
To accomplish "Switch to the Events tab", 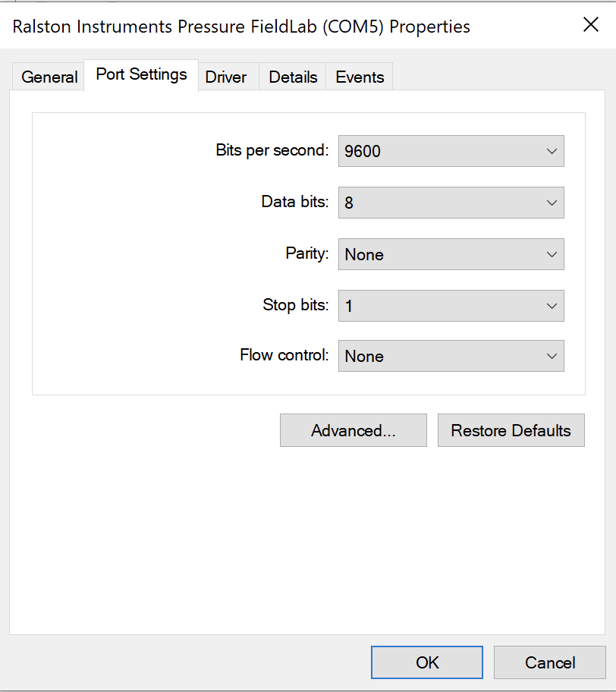I will coord(360,77).
